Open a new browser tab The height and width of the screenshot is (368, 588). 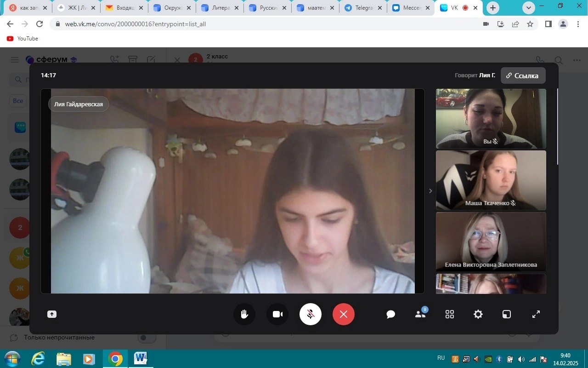point(493,8)
